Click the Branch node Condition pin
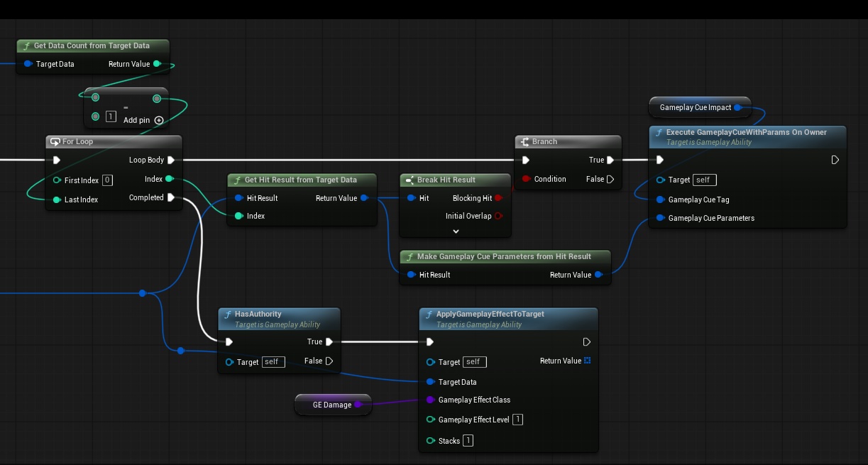Image resolution: width=868 pixels, height=465 pixels. (526, 179)
